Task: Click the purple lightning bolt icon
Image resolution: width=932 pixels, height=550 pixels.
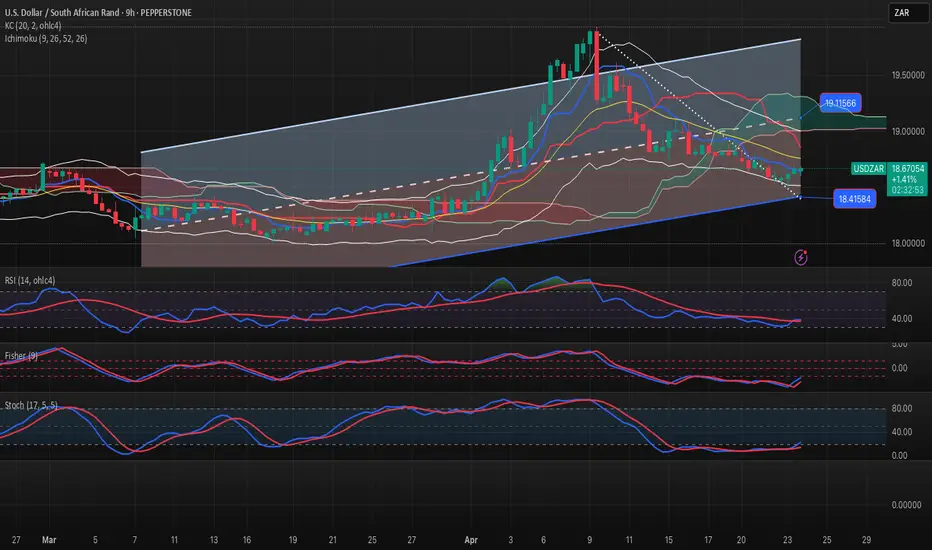Action: [x=801, y=257]
